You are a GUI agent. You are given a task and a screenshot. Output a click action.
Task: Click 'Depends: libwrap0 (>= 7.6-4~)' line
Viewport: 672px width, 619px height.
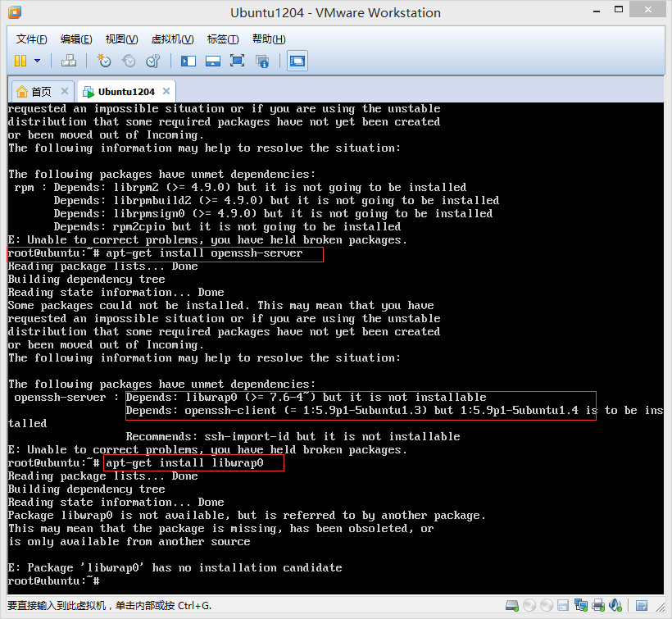[306, 398]
